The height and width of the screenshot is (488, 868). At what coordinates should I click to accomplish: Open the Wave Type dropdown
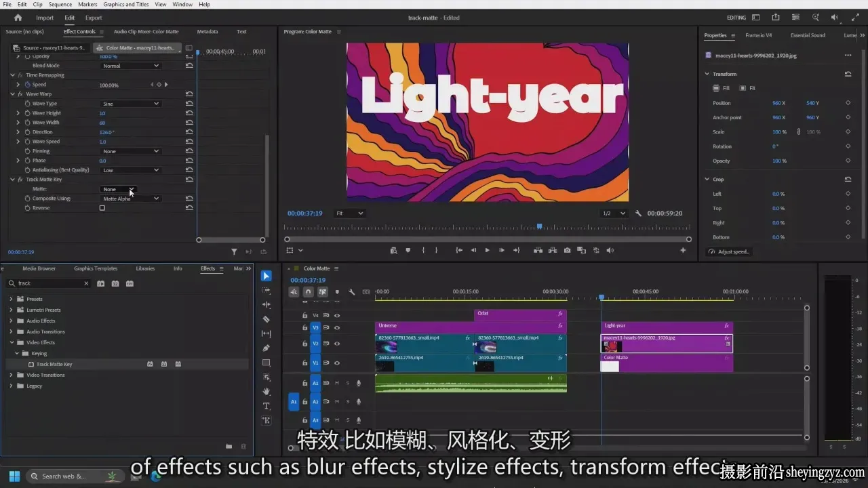130,104
